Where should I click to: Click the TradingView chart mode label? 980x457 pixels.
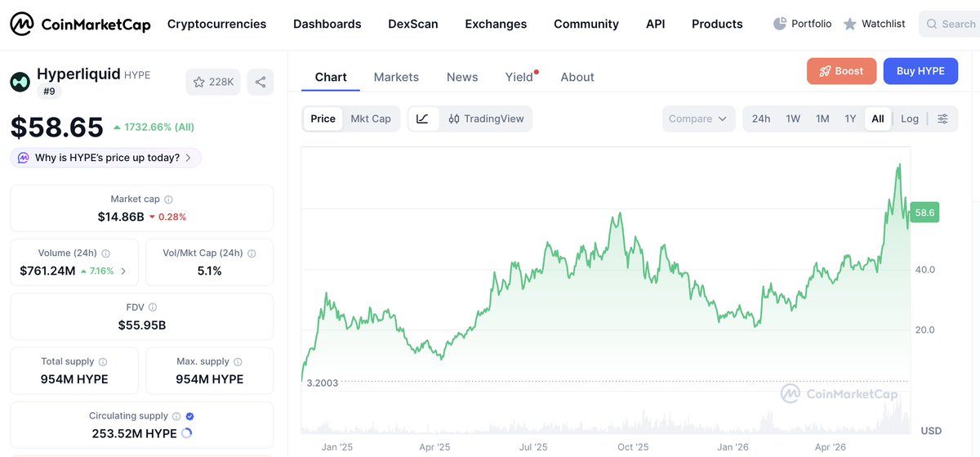click(x=494, y=119)
